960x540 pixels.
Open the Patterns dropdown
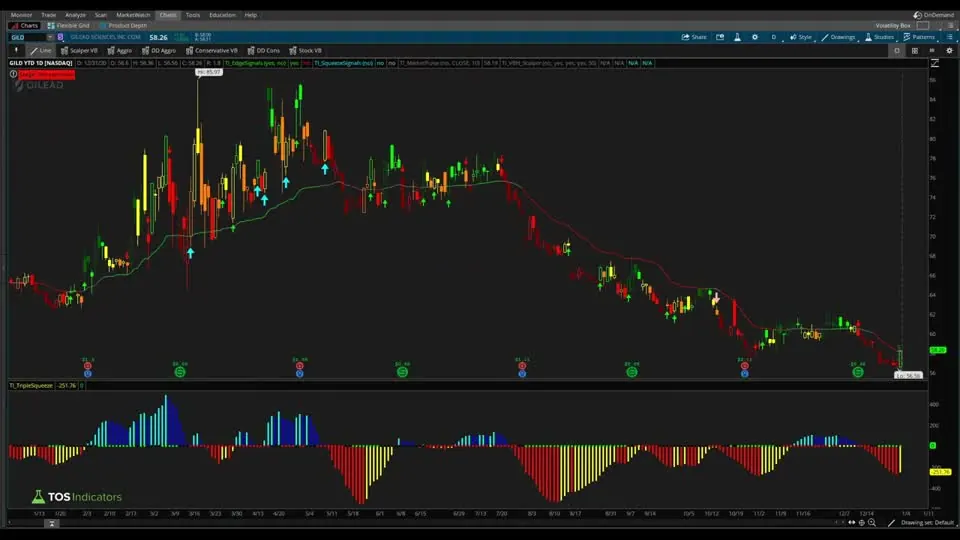tap(920, 37)
